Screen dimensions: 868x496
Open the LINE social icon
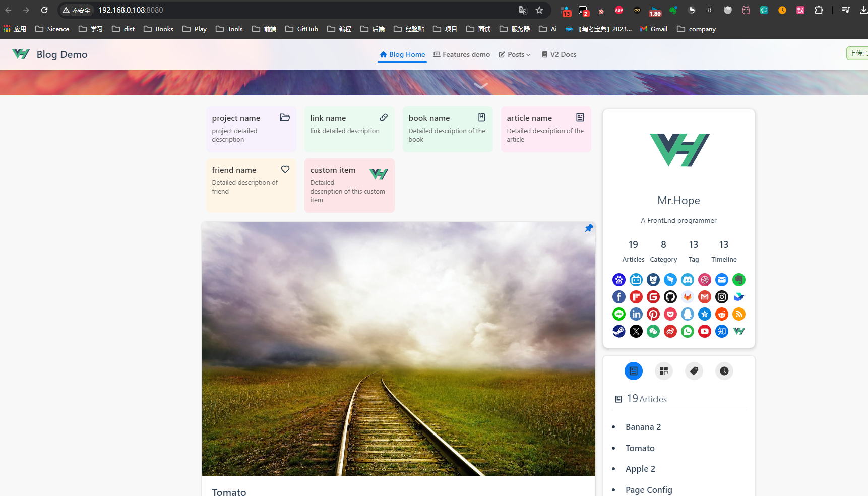pyautogui.click(x=619, y=314)
